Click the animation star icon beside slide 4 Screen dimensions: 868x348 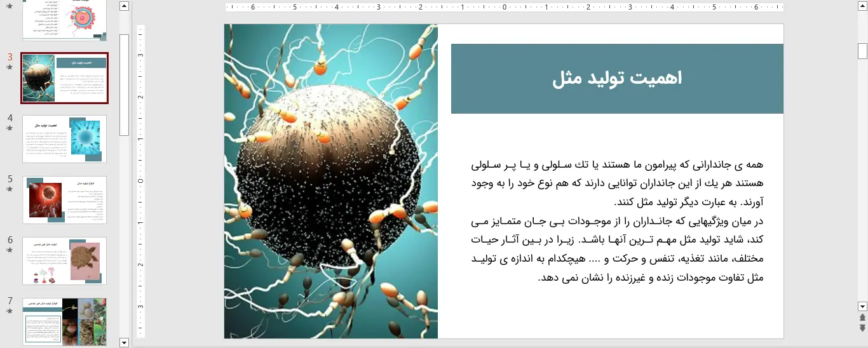click(x=10, y=128)
